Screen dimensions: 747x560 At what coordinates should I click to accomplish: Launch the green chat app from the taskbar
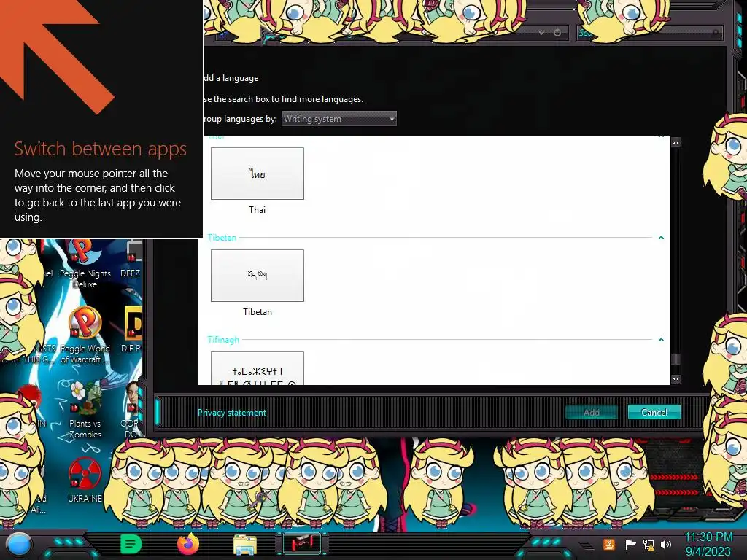click(131, 544)
